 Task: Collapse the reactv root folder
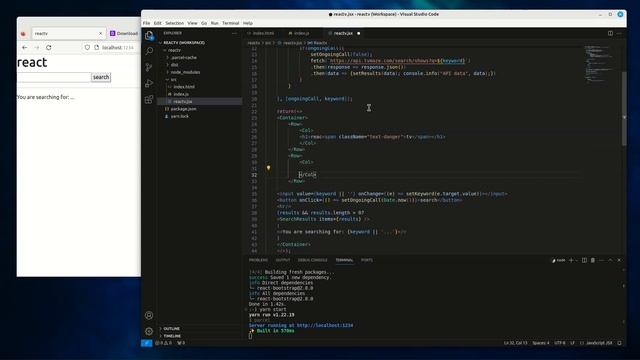coord(174,50)
